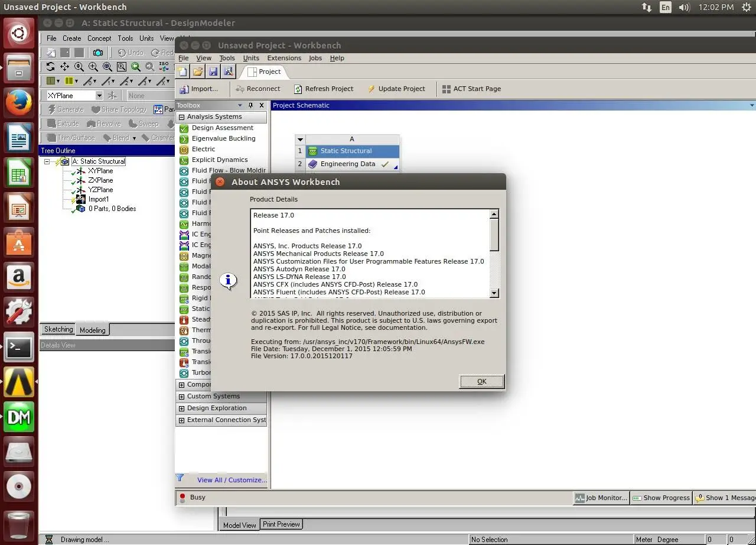
Task: Select 0 Parts, 0 Bodies in Tree Outline
Action: pyautogui.click(x=112, y=209)
